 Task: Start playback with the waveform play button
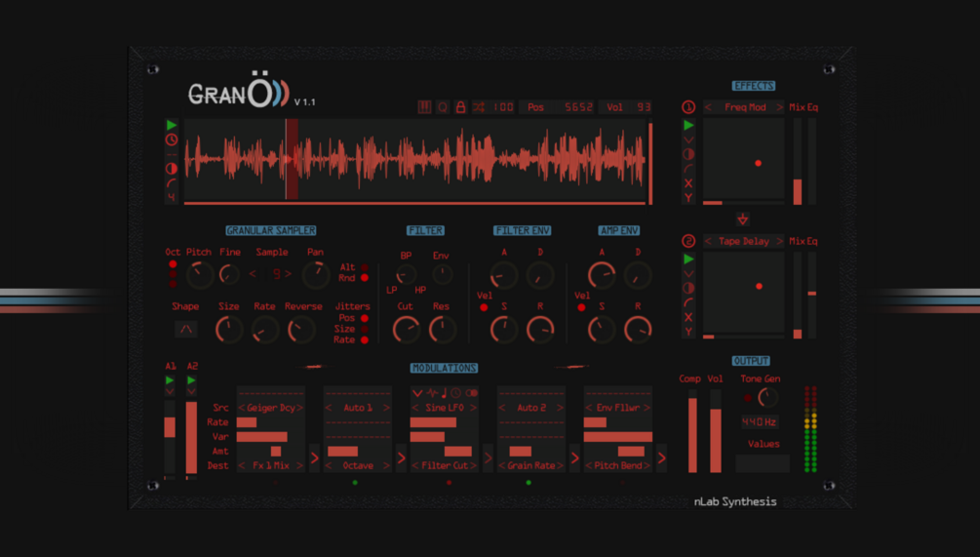click(x=172, y=125)
